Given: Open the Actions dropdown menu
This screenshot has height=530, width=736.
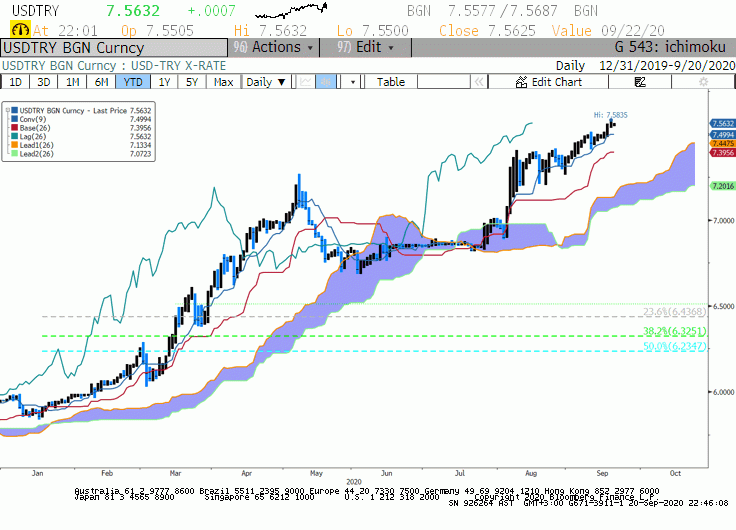Looking at the screenshot, I should (274, 47).
